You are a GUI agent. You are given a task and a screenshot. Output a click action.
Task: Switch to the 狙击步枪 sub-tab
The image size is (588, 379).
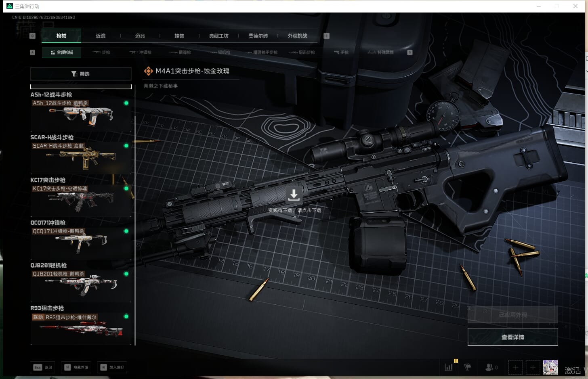[302, 52]
